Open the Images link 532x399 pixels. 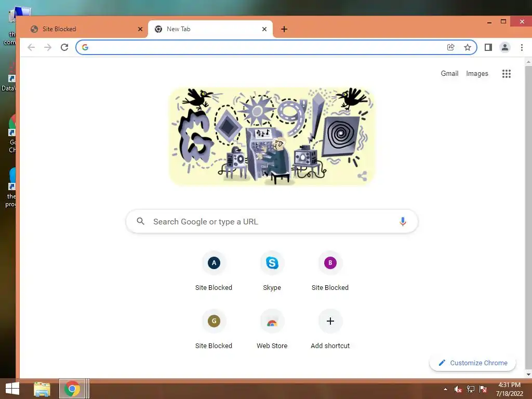pos(477,74)
